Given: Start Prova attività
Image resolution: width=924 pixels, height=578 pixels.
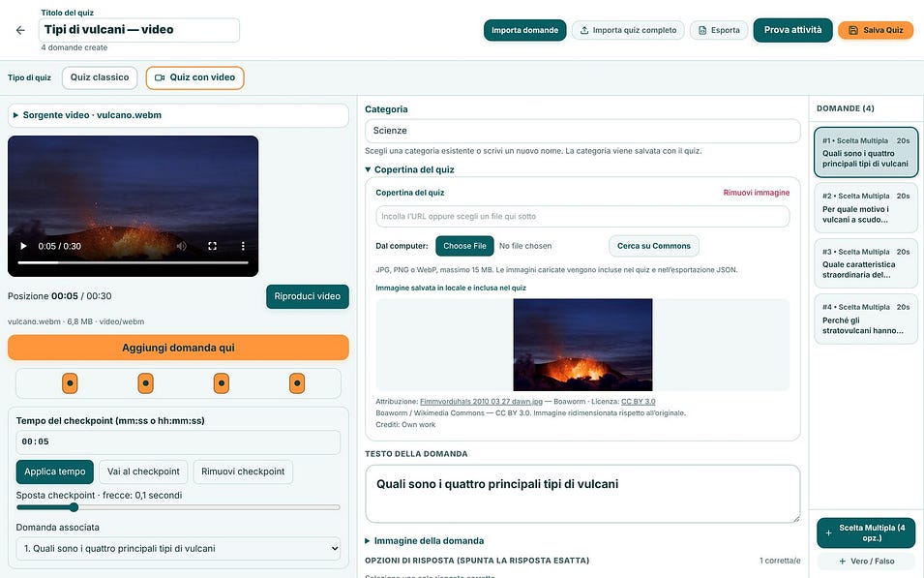Looking at the screenshot, I should click(x=792, y=30).
